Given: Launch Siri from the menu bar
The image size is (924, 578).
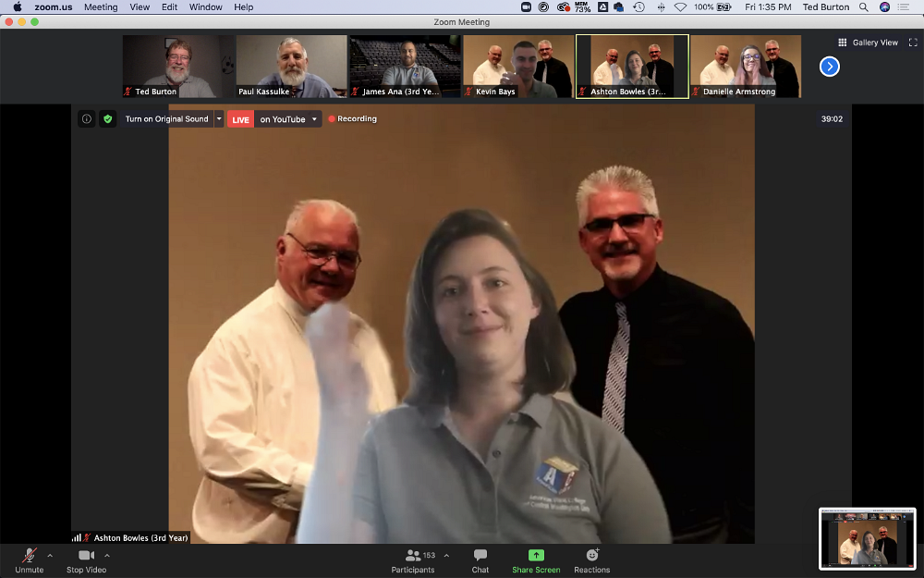Looking at the screenshot, I should 884,7.
